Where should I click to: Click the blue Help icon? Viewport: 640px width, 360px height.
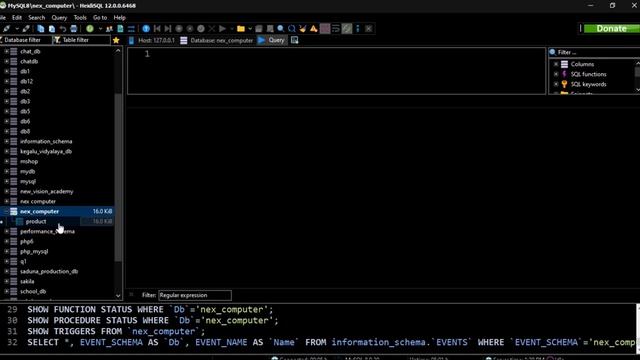click(146, 29)
